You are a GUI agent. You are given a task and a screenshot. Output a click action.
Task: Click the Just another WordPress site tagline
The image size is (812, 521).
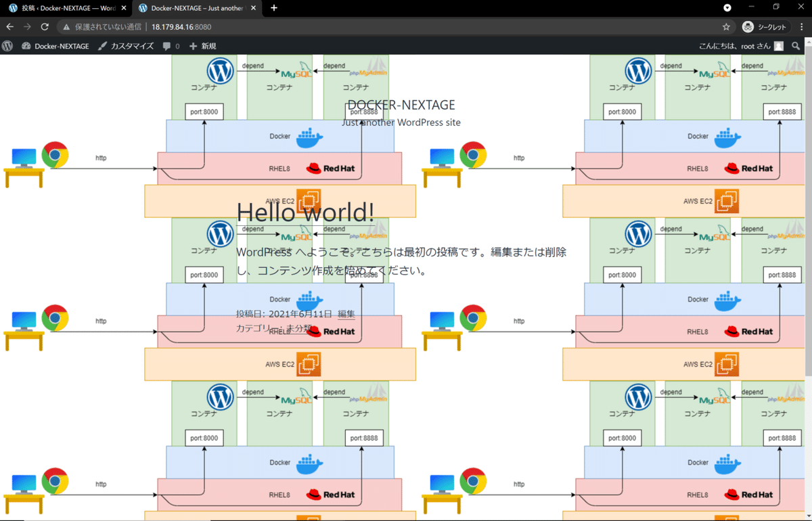(x=401, y=122)
